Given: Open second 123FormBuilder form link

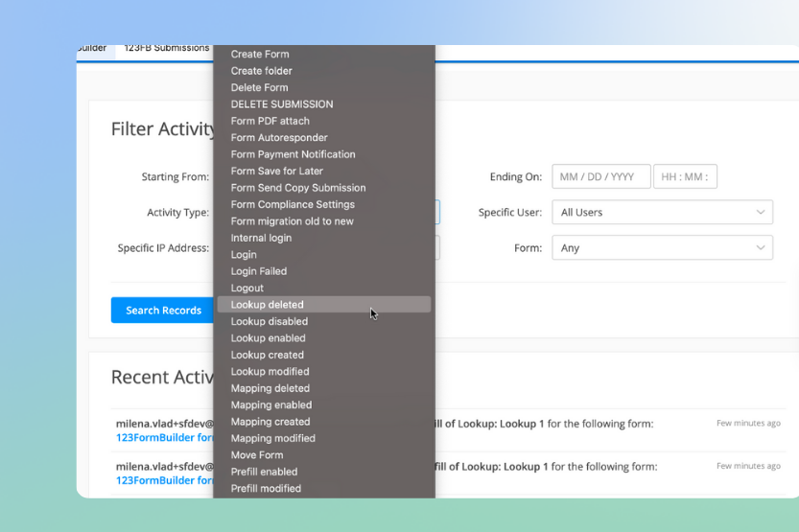Looking at the screenshot, I should point(164,480).
